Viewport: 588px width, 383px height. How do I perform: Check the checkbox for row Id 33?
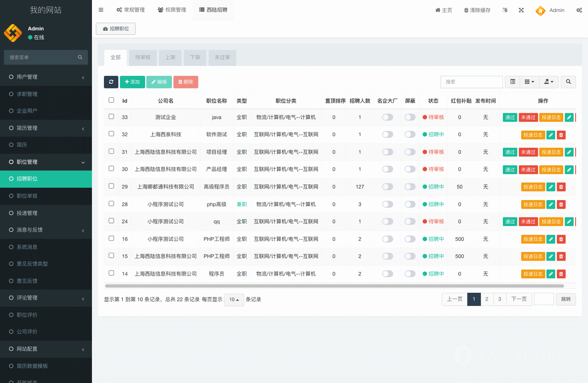pos(111,117)
